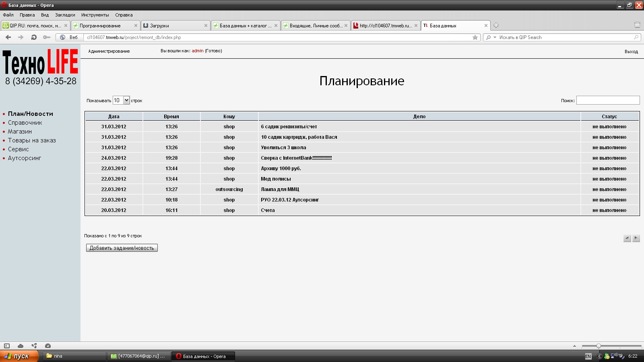This screenshot has height=362, width=644.
Task: Click the EN language indicator in the tray
Action: point(588,356)
